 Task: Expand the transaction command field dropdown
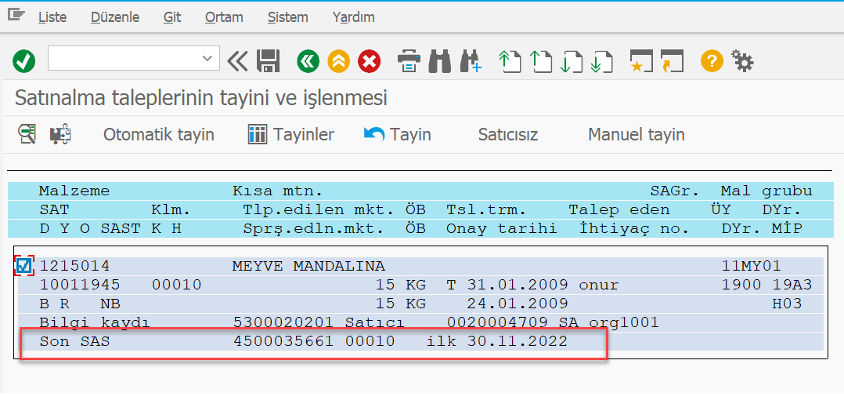207,58
